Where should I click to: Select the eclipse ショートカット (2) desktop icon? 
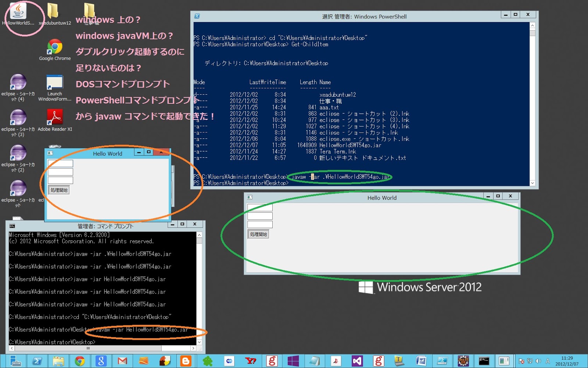(x=18, y=158)
